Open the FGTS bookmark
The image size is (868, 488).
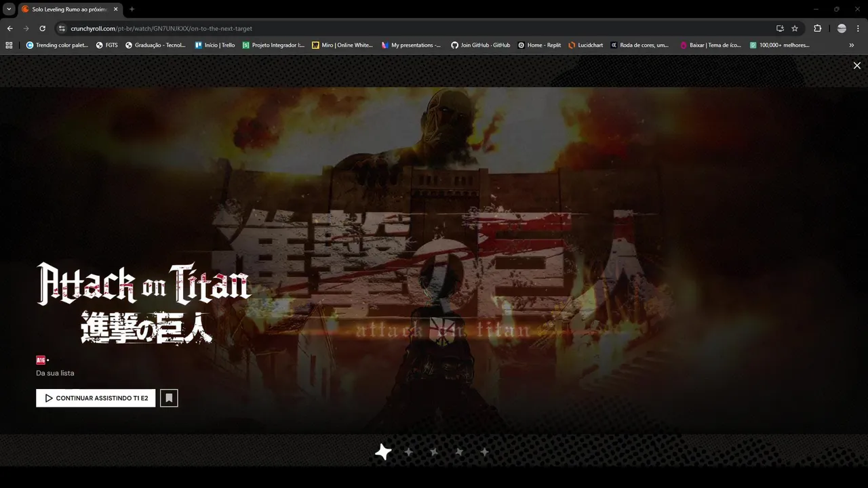coord(107,45)
